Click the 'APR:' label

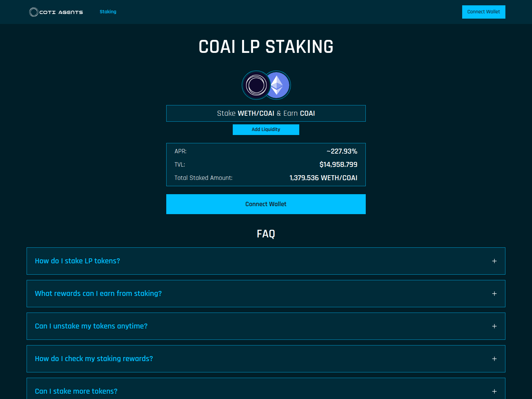click(x=181, y=151)
